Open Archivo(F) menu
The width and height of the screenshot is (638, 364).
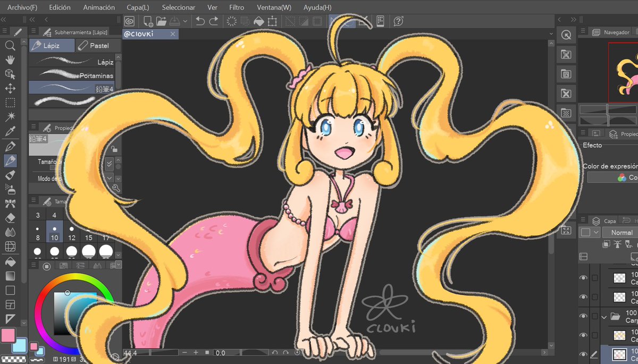[x=22, y=7]
